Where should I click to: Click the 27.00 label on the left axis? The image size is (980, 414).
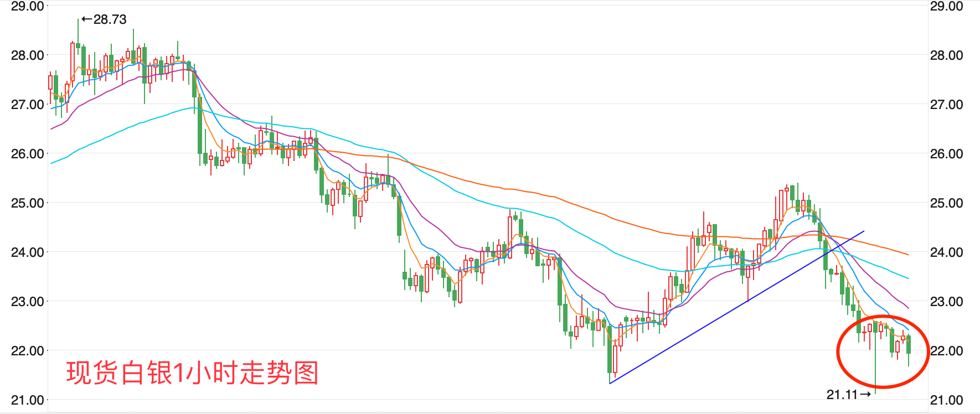(x=27, y=105)
